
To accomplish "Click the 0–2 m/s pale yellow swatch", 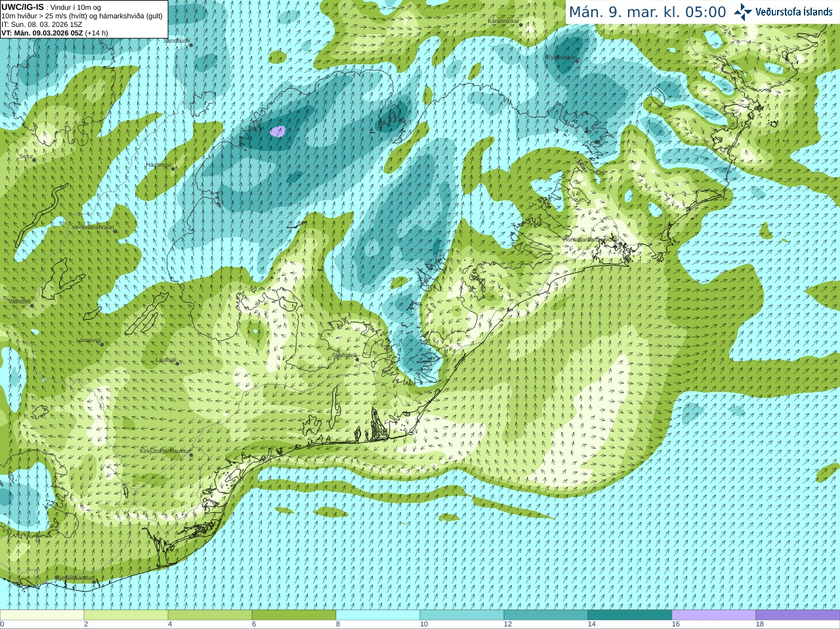I will pos(42,615).
